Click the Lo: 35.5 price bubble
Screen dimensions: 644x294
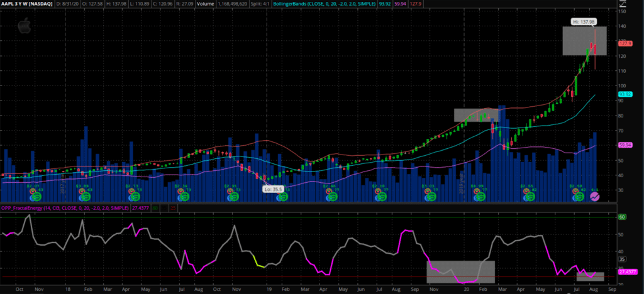[x=273, y=190]
